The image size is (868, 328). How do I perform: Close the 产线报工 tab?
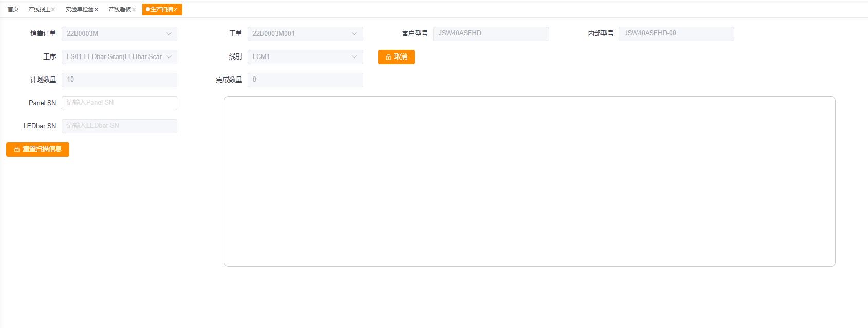(x=53, y=10)
